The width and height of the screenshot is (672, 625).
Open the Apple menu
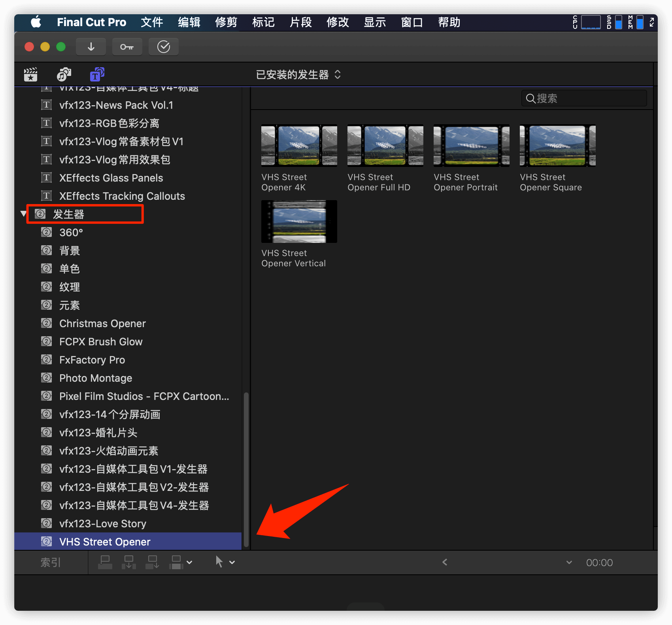click(36, 22)
